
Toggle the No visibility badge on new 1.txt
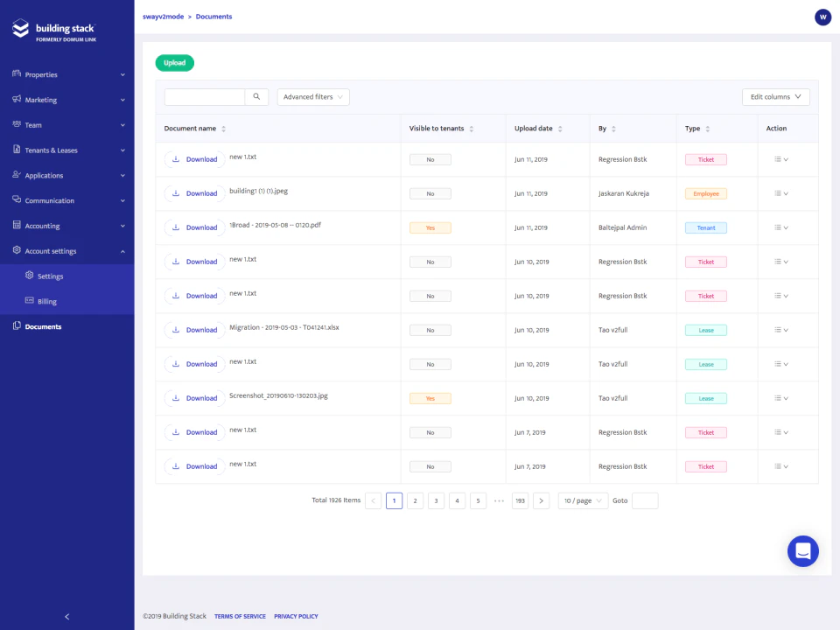430,159
